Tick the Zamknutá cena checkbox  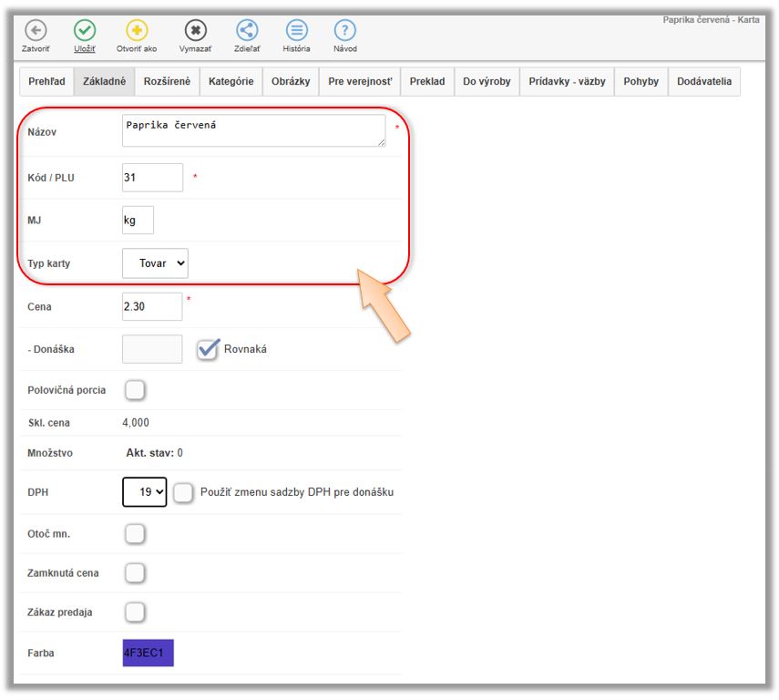(135, 573)
